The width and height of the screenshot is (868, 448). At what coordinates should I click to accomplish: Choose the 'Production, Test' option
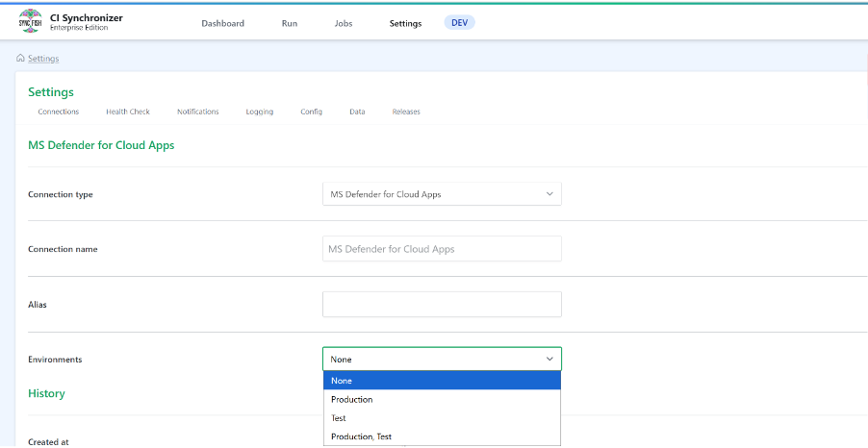point(442,436)
